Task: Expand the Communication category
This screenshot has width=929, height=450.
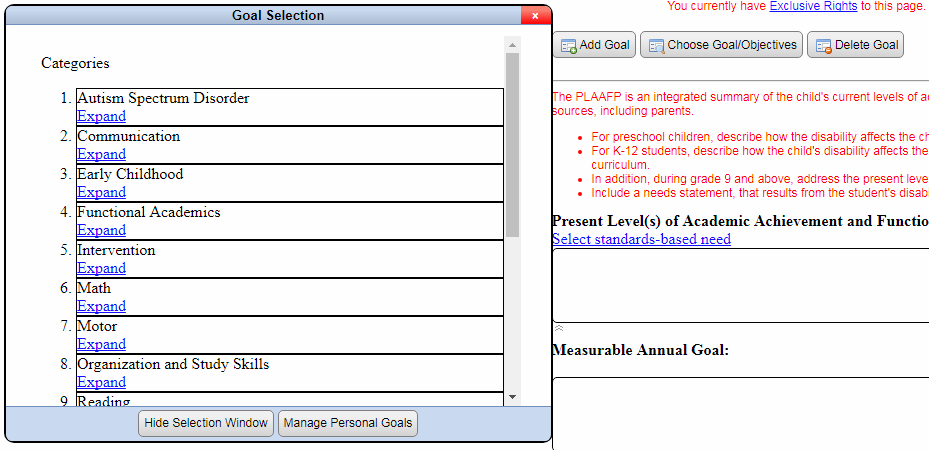Action: click(101, 154)
